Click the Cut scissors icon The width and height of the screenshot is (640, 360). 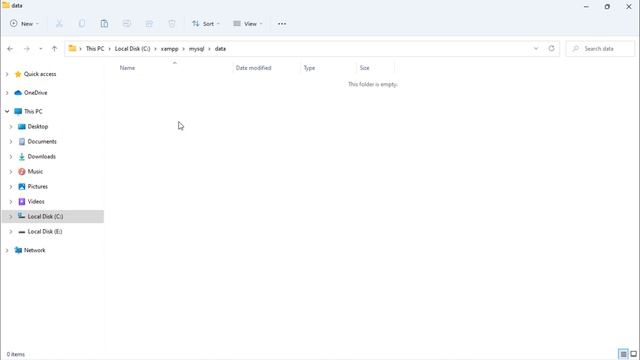[x=59, y=24]
